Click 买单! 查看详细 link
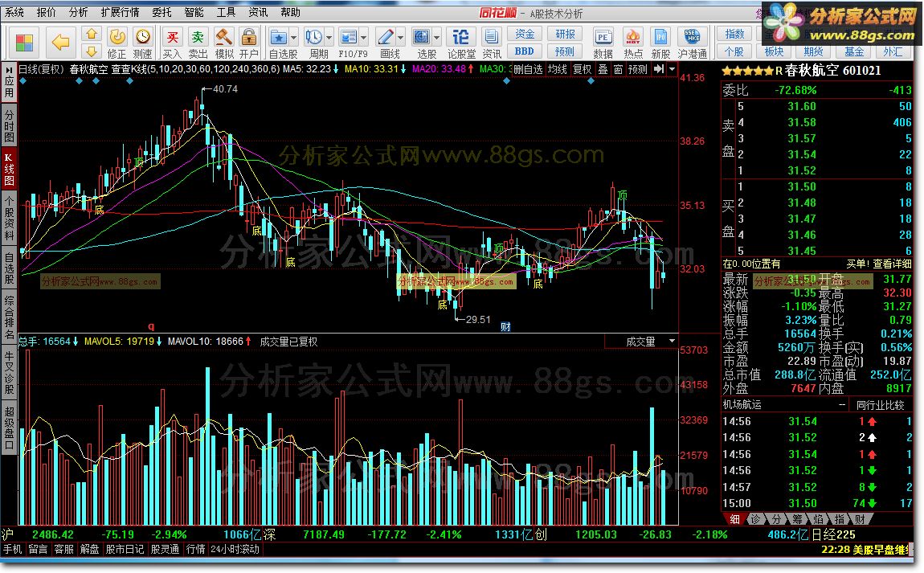Viewport: 924px width, 573px height. [879, 264]
